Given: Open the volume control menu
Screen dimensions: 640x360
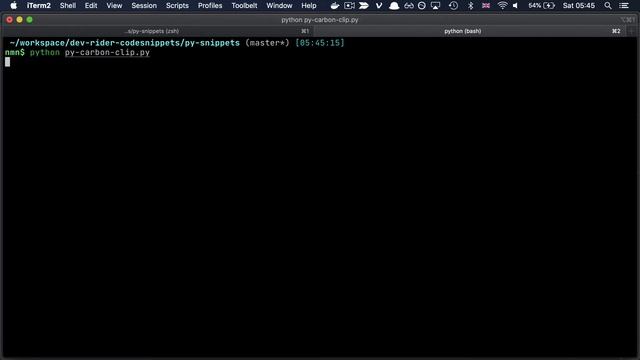Looking at the screenshot, I should point(516,6).
